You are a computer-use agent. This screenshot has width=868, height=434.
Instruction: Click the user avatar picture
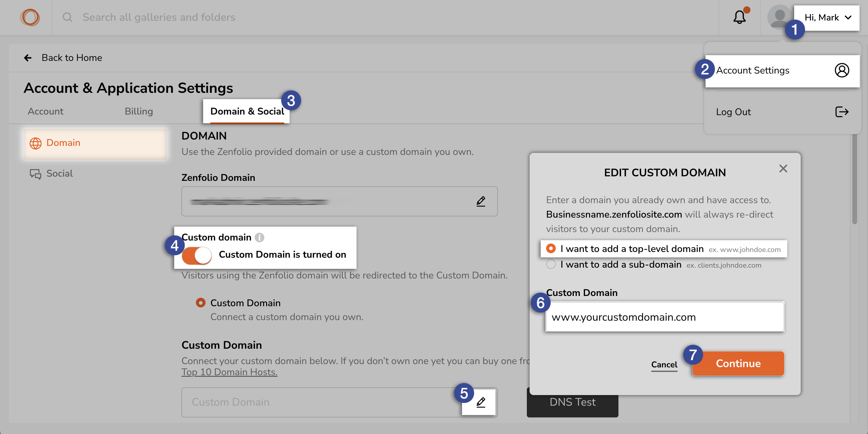779,17
